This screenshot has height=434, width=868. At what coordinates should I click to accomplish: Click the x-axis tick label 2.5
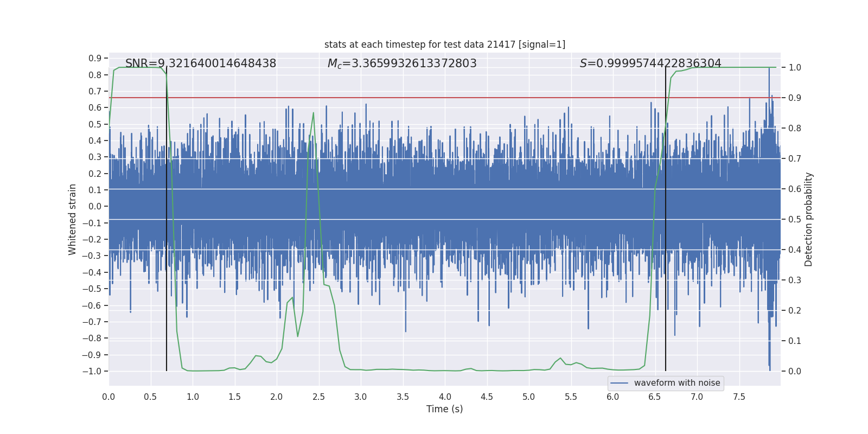[318, 397]
